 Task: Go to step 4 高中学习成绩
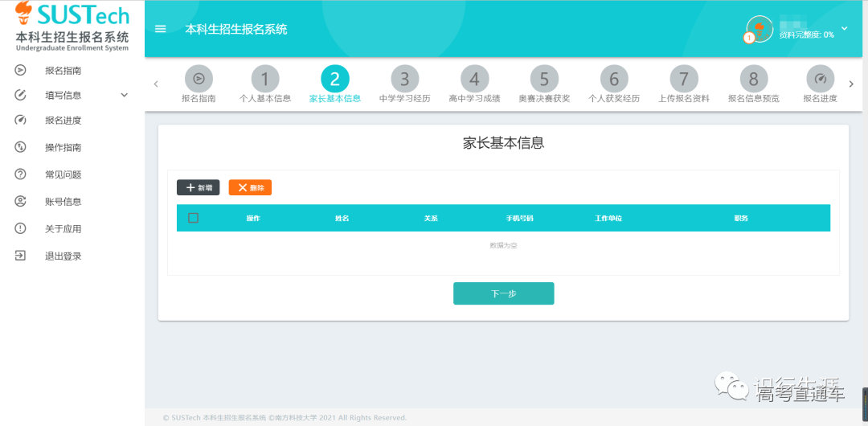point(474,84)
